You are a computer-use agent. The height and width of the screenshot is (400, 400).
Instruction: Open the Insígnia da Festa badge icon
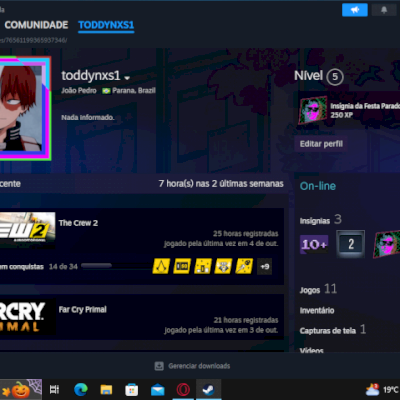[313, 110]
